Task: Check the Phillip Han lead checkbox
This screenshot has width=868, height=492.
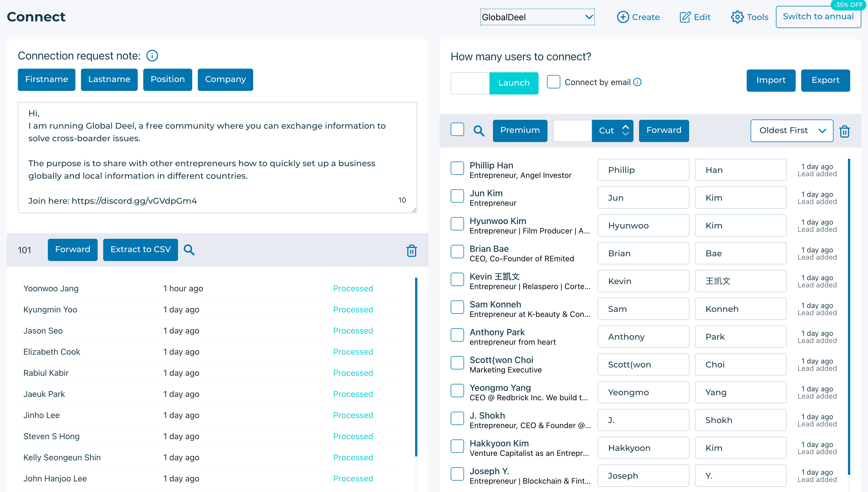Action: pos(457,168)
